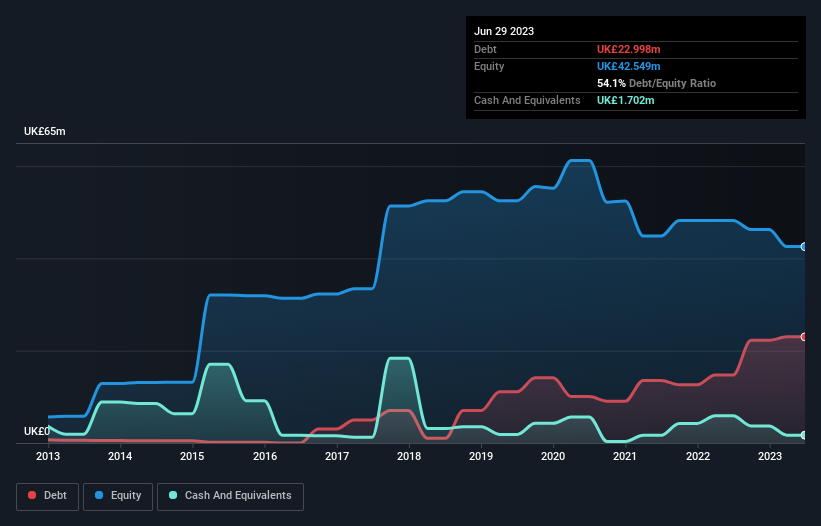Select the 2015 x-axis label
821x526 pixels.
[x=192, y=456]
